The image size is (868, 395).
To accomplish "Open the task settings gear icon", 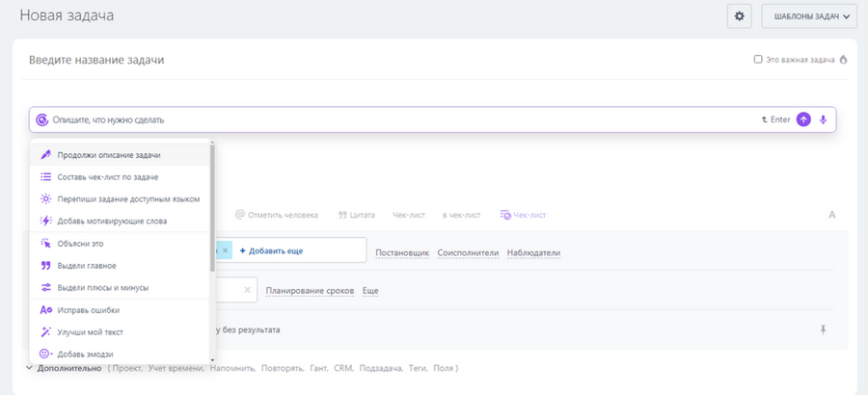I will 739,16.
